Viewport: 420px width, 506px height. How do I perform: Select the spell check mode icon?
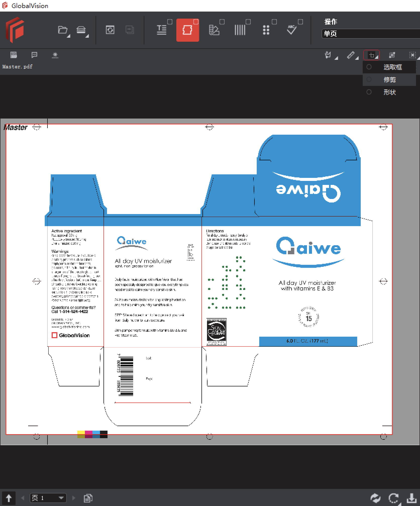(292, 30)
